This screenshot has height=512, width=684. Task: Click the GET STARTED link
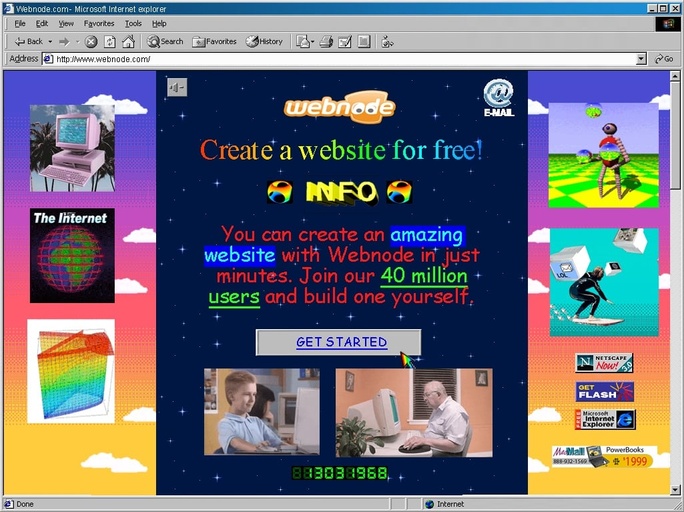[x=342, y=342]
